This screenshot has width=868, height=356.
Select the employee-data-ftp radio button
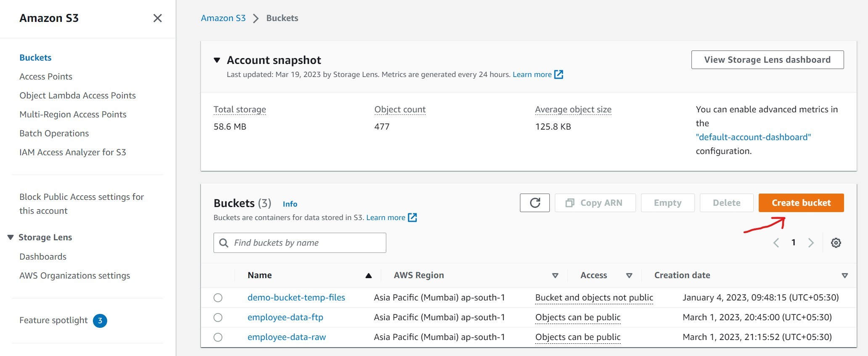(218, 318)
